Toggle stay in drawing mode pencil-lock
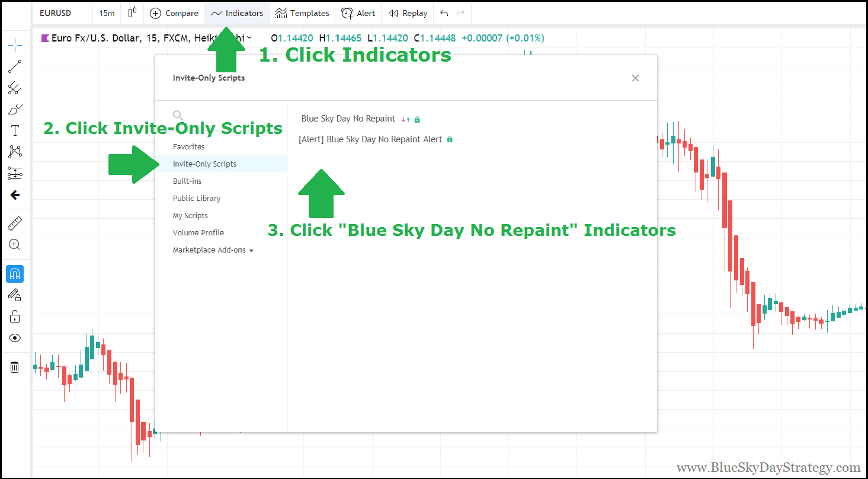Image resolution: width=868 pixels, height=479 pixels. [x=15, y=295]
